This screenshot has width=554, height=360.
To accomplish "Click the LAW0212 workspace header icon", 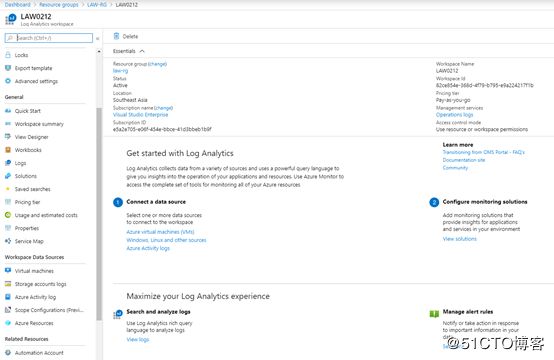I will [11, 19].
